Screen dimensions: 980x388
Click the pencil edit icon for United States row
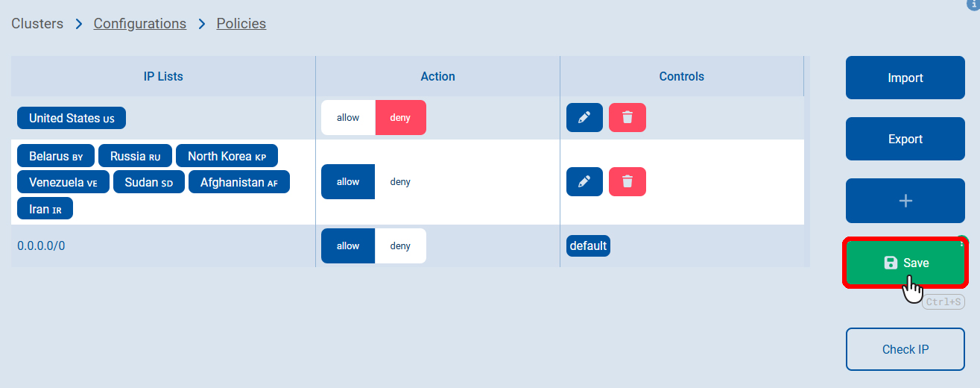click(584, 117)
